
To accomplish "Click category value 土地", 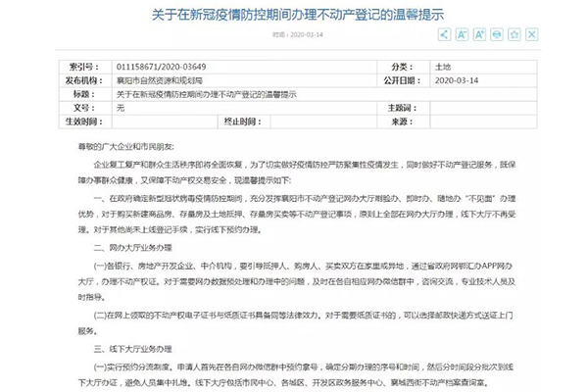I will (443, 67).
